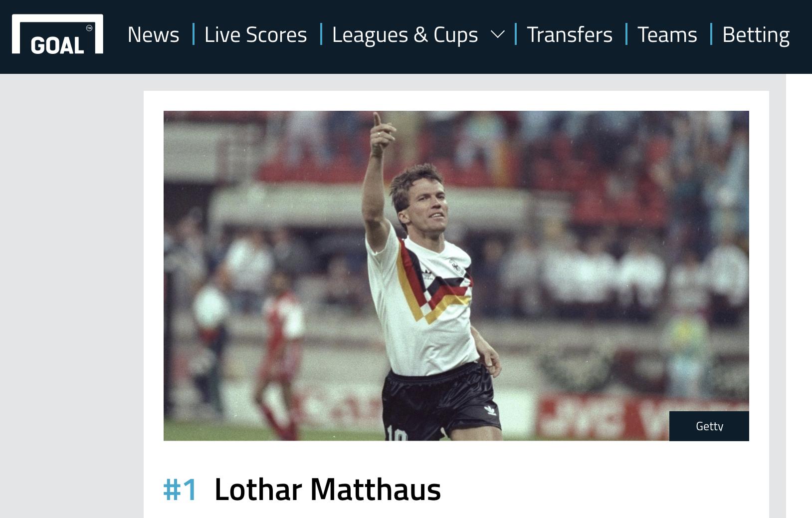Click the trademark symbol in GOAL logo
Viewport: 812px width, 518px height.
pos(89,28)
